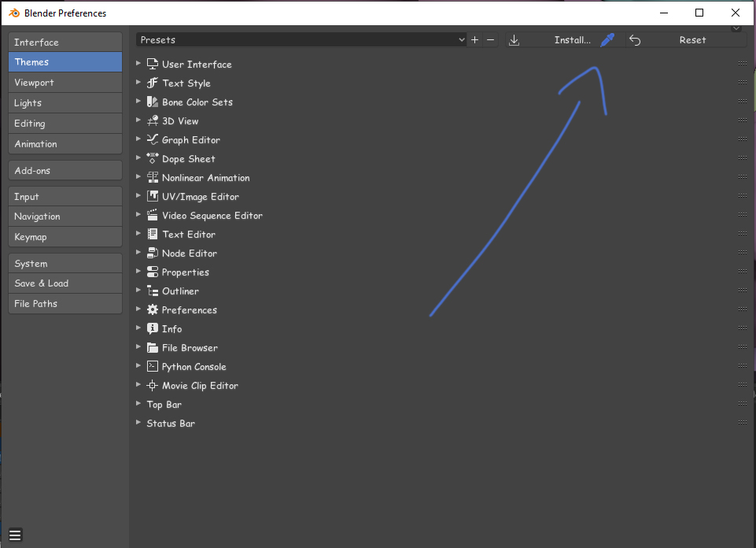Viewport: 756px width, 548px height.
Task: Click the Node Editor icon
Action: (153, 253)
